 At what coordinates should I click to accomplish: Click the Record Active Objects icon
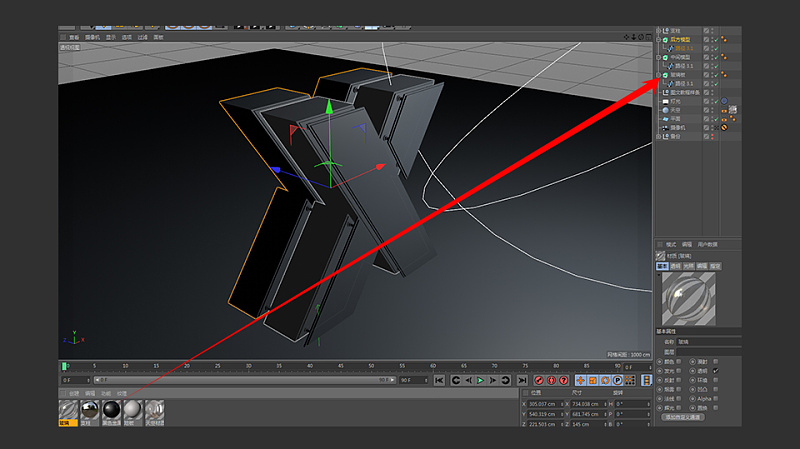(x=538, y=380)
